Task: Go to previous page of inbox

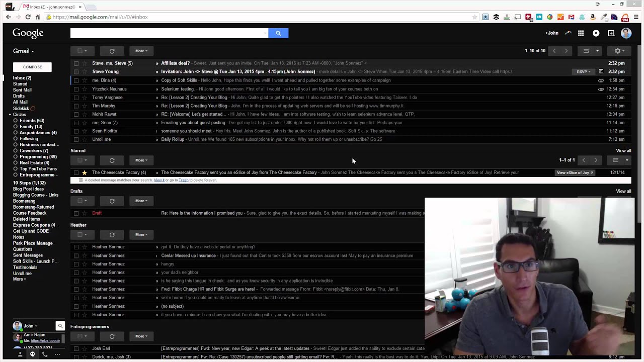Action: [554, 51]
